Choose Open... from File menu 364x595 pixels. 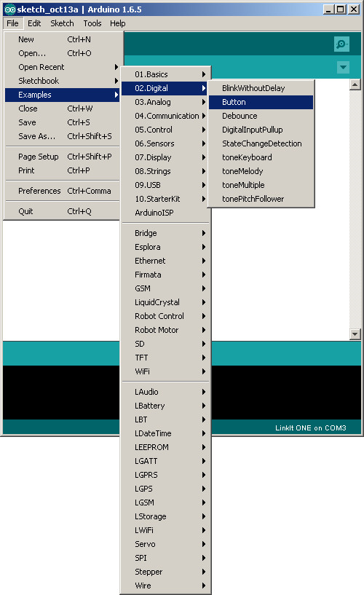pyautogui.click(x=63, y=53)
